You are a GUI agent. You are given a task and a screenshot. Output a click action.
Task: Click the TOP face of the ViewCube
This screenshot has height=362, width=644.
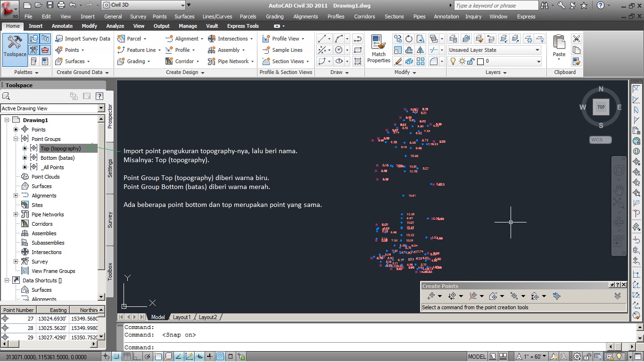coord(601,107)
